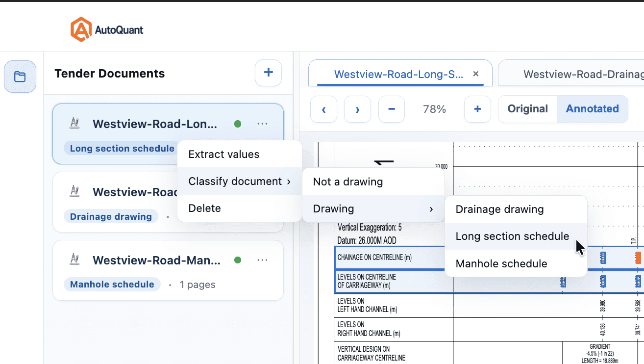644x364 pixels.
Task: Add a new tender document
Action: pos(268,73)
